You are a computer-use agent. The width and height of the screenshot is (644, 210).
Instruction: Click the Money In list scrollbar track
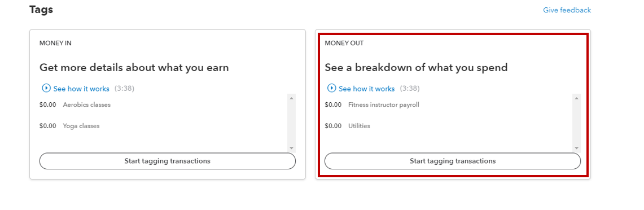click(x=291, y=123)
